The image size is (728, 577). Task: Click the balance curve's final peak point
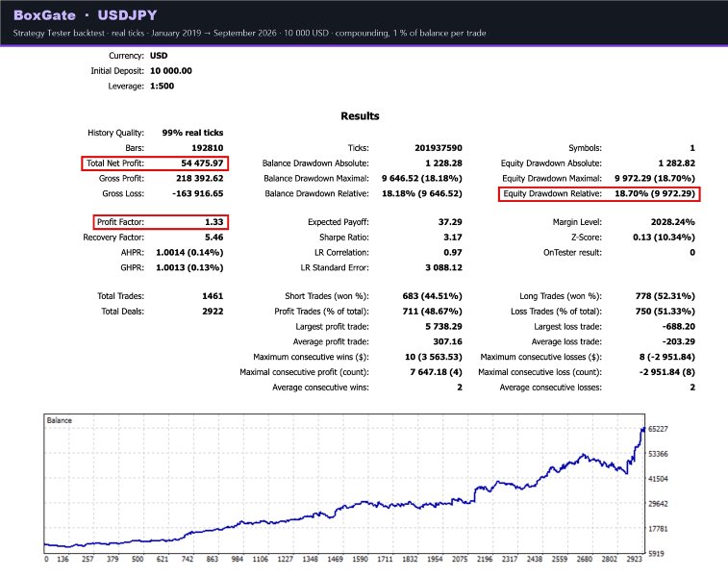[643, 429]
